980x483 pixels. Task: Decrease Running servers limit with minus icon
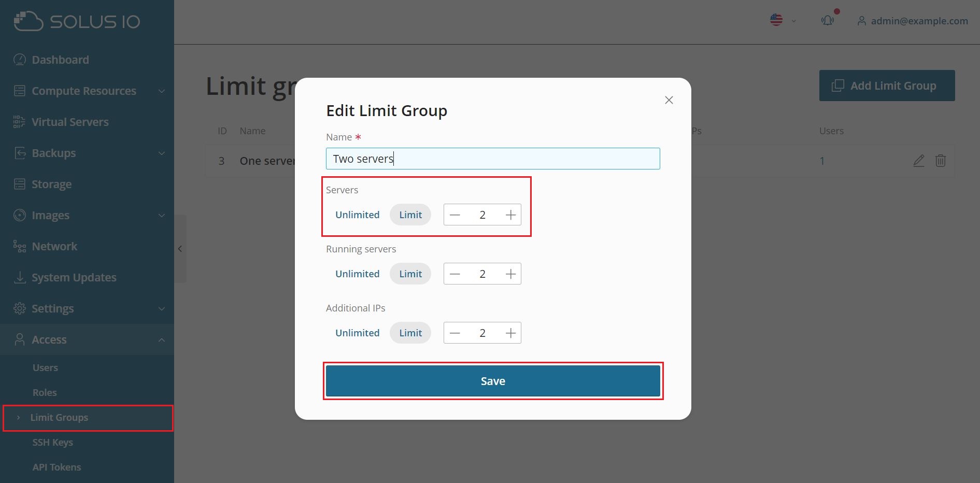455,274
